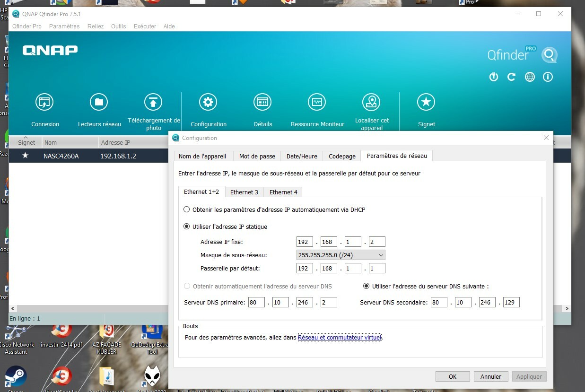
Task: Close the Configuration dialog
Action: [x=546, y=138]
